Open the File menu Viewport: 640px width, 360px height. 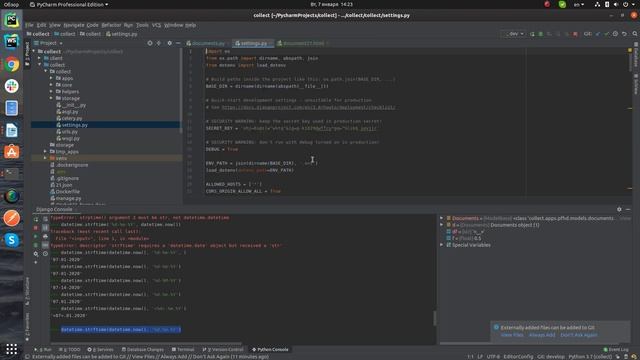point(29,25)
